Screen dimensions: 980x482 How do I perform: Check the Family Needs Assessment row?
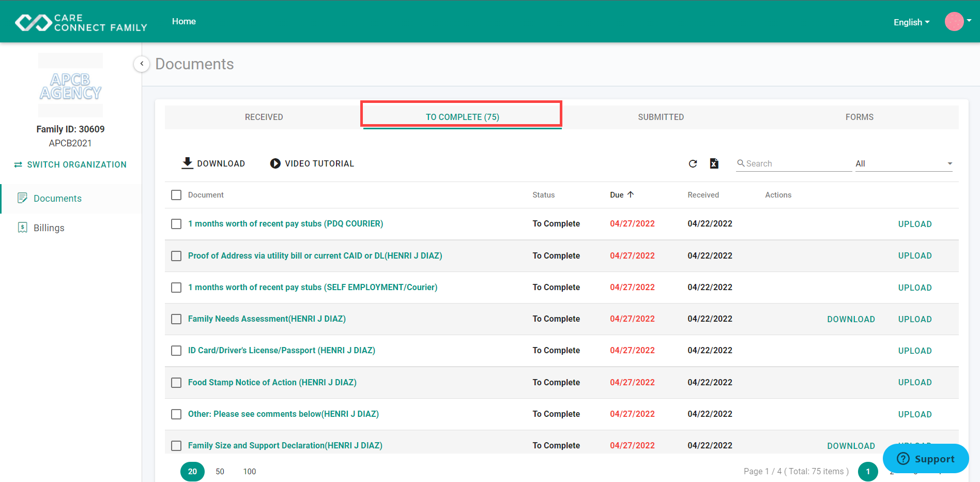click(x=176, y=319)
